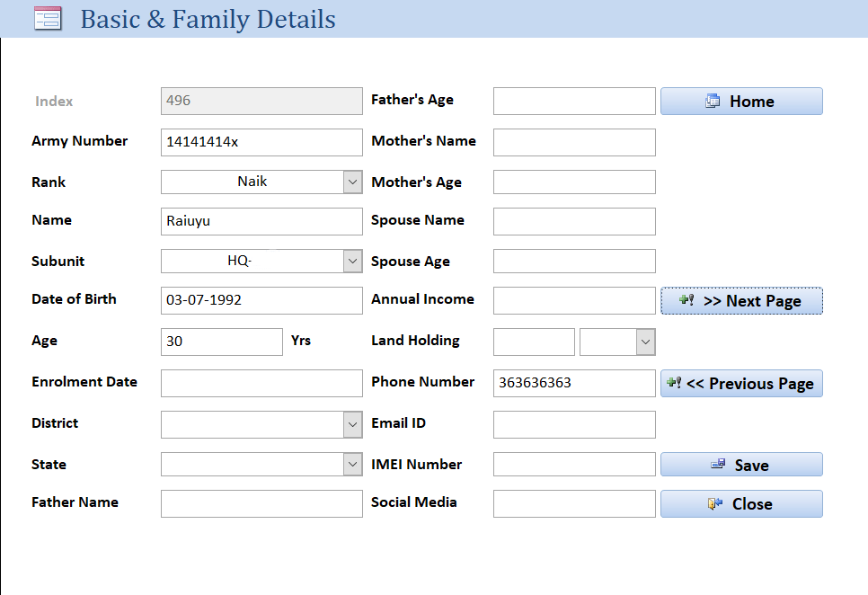Open the Subunit dropdown list
868x595 pixels.
(x=353, y=262)
